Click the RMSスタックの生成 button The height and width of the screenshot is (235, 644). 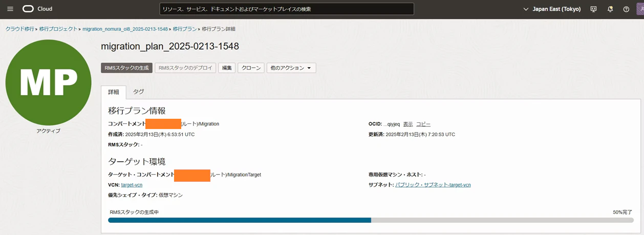126,68
